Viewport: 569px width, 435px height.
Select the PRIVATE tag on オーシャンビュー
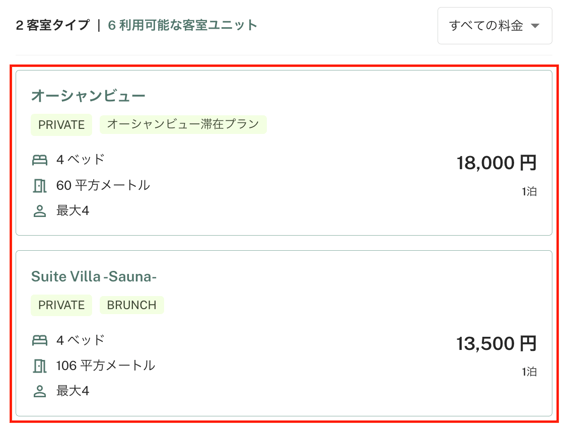(x=61, y=125)
